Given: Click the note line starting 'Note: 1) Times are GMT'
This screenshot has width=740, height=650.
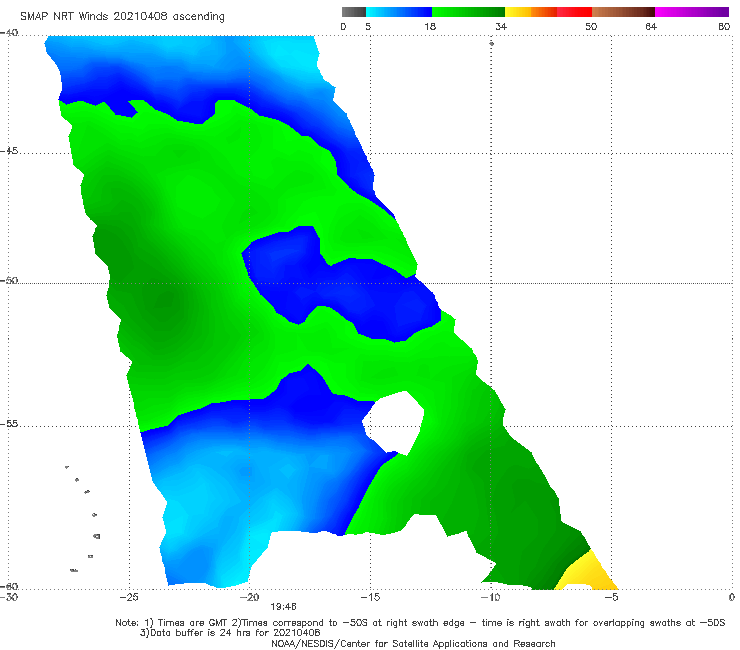Looking at the screenshot, I should 420,623.
